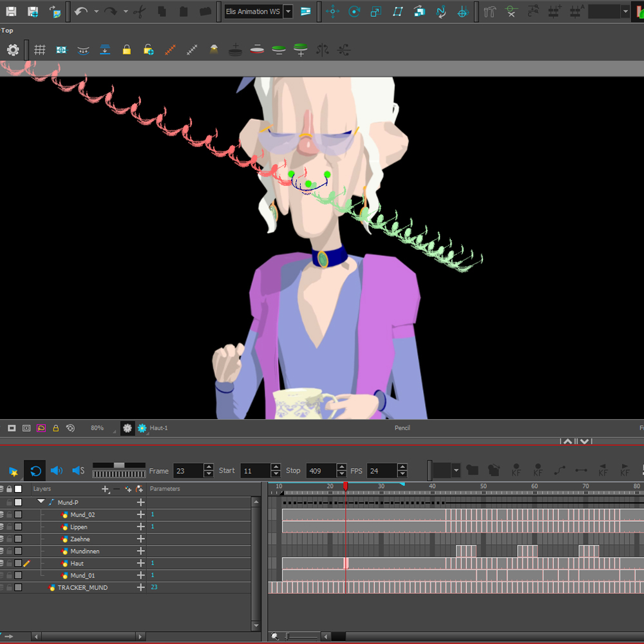This screenshot has height=644, width=644.
Task: Open the 80% zoom level menu
Action: click(x=97, y=428)
